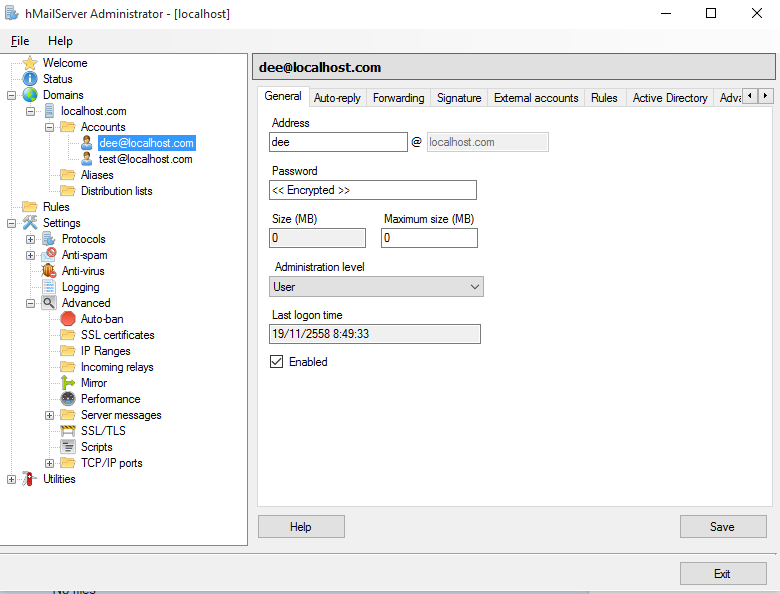Click the Address name field containing dee
780x594 pixels.
coord(338,142)
